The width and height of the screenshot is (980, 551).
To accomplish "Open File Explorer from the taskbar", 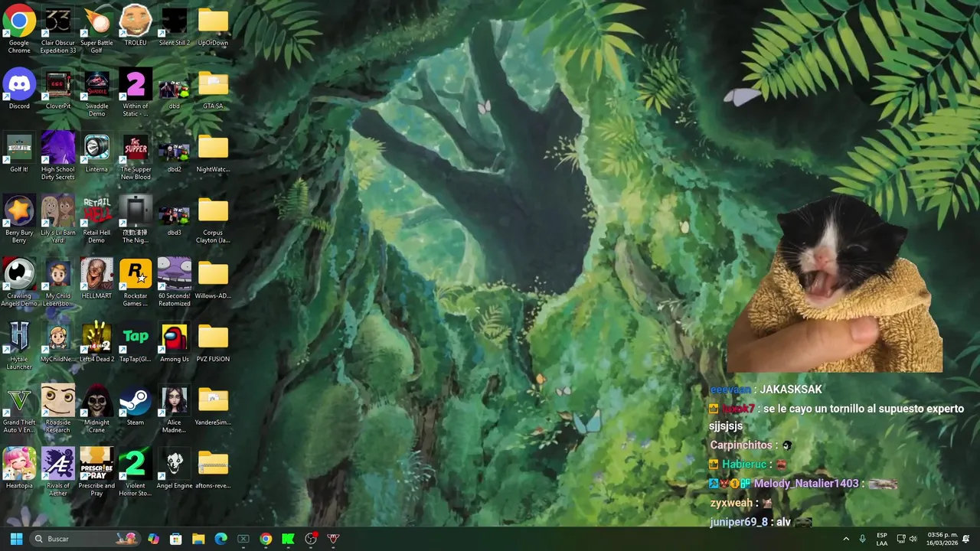I will (198, 539).
